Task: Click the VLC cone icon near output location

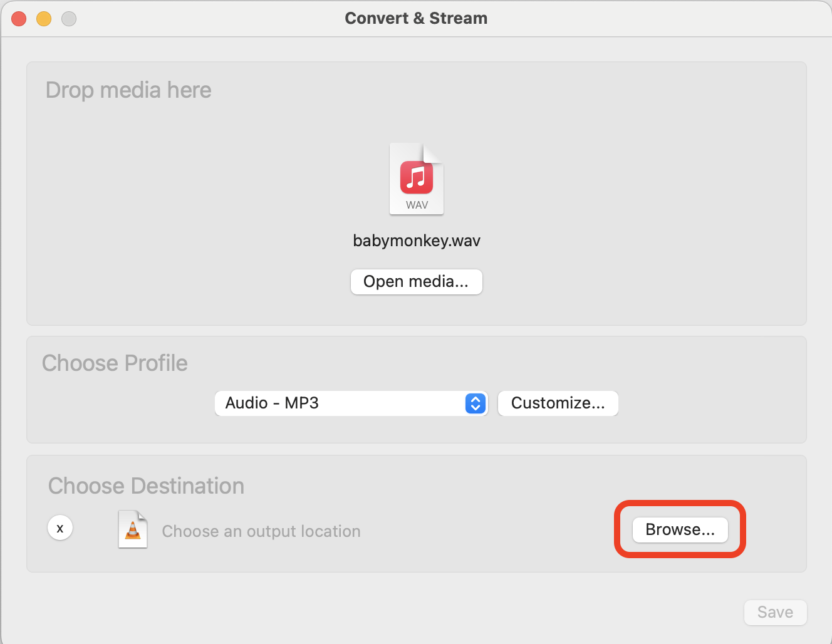Action: 132,529
